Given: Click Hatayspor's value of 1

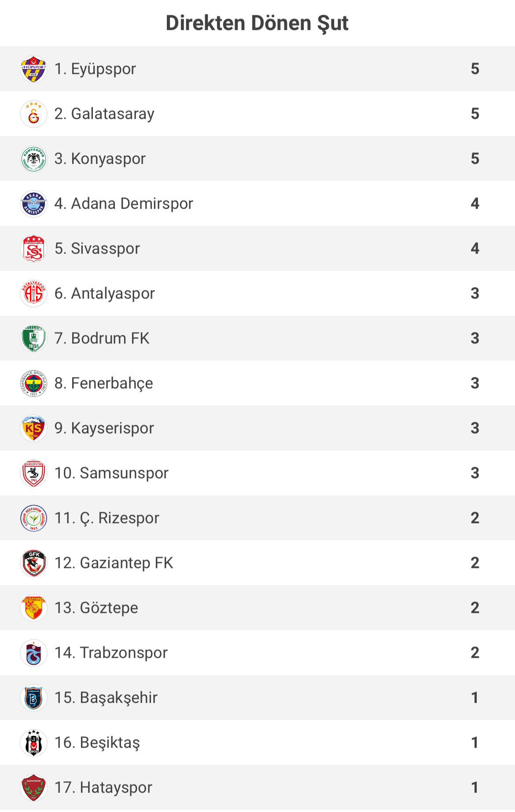Looking at the screenshot, I should click(475, 788).
